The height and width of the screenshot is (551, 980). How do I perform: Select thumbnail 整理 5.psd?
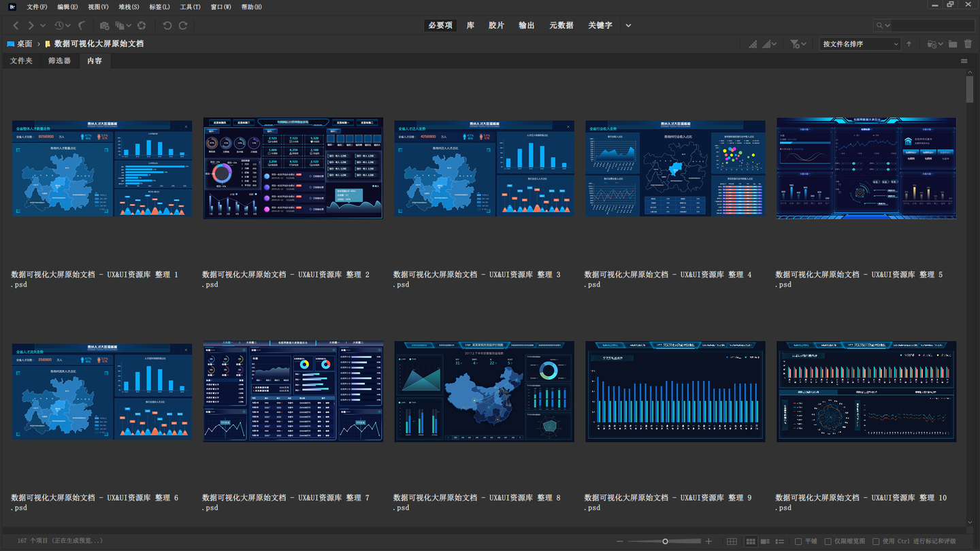point(866,168)
